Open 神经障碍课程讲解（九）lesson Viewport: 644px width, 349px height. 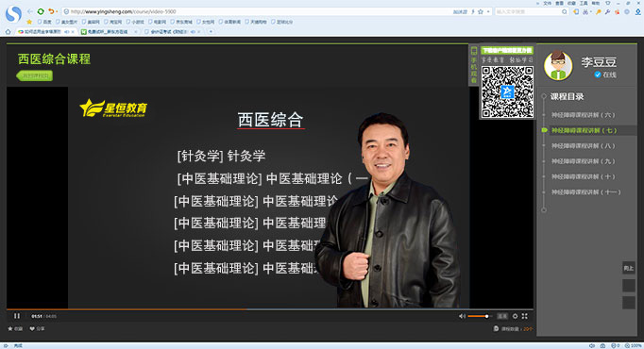click(x=583, y=161)
